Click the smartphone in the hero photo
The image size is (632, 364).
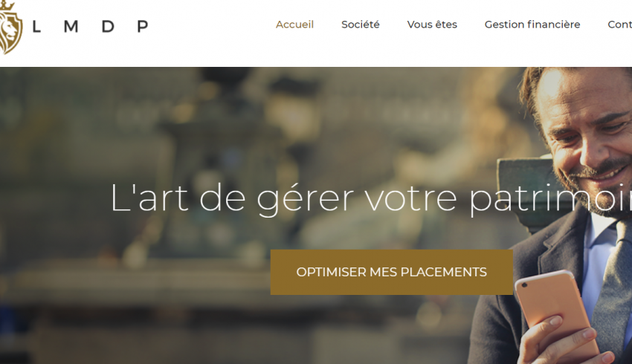point(556,314)
